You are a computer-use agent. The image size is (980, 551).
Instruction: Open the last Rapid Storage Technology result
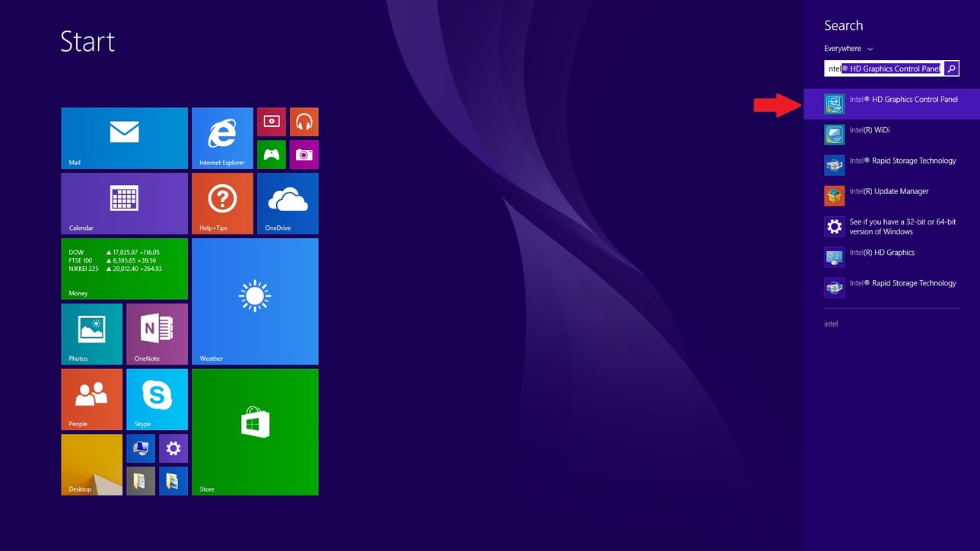[892, 288]
